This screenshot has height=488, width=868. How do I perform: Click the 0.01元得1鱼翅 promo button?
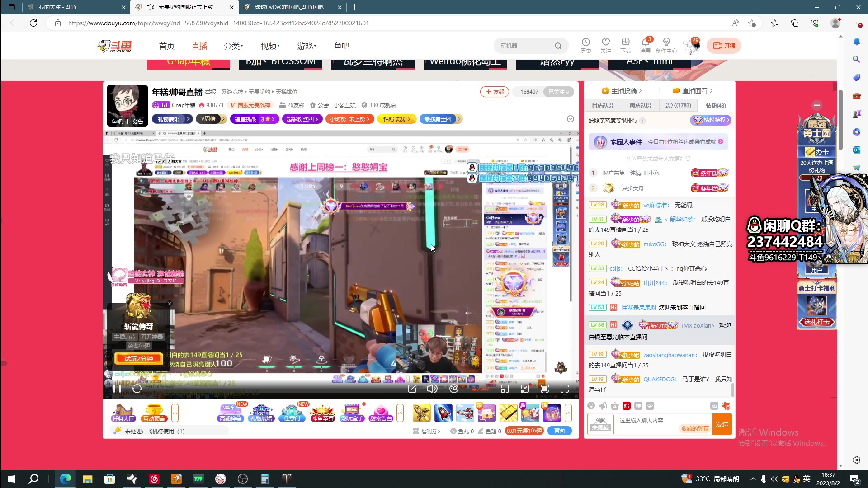click(x=524, y=431)
